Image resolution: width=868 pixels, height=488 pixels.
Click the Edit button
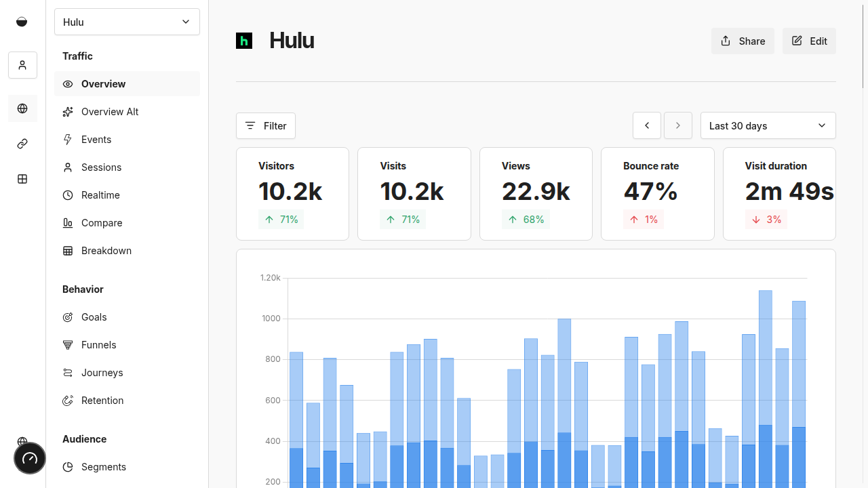pyautogui.click(x=809, y=41)
